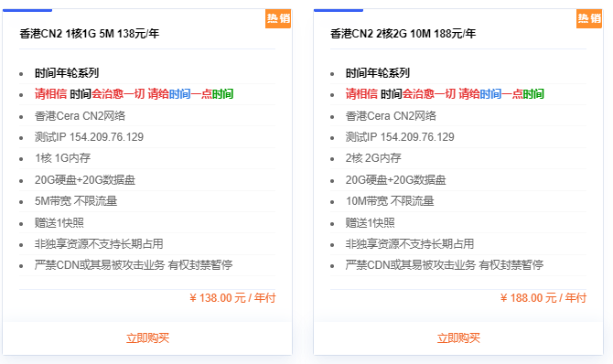Viewport: 613px width, 364px height.
Task: Click 非独享资源不支持长期占用 in 188元 card
Action: (410, 244)
